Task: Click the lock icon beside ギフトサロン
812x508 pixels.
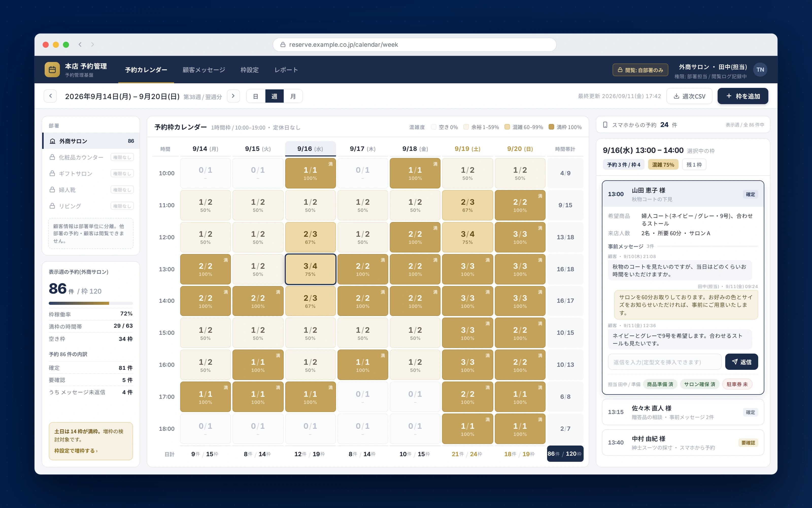Action: point(52,173)
